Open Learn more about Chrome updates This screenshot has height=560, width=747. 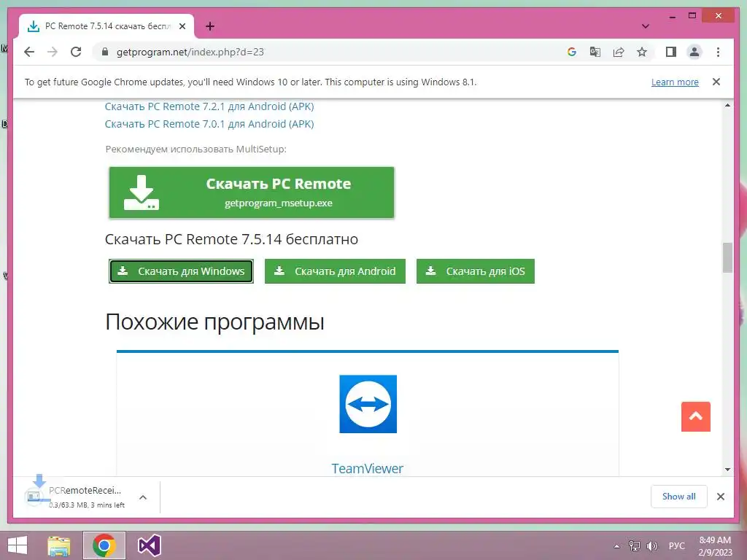675,82
